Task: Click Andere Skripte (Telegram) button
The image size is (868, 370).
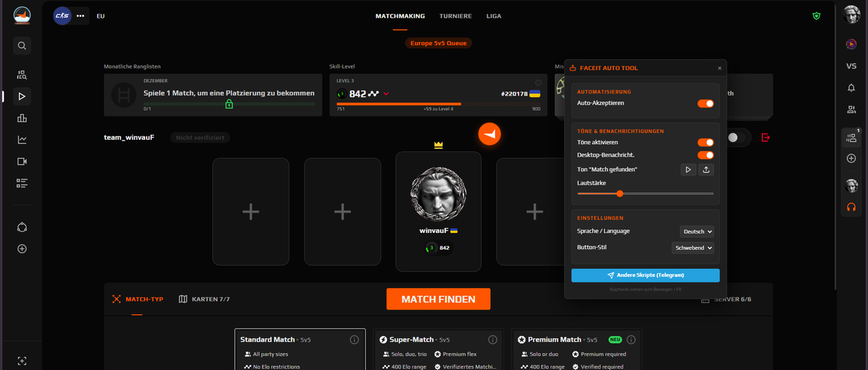Action: [645, 275]
